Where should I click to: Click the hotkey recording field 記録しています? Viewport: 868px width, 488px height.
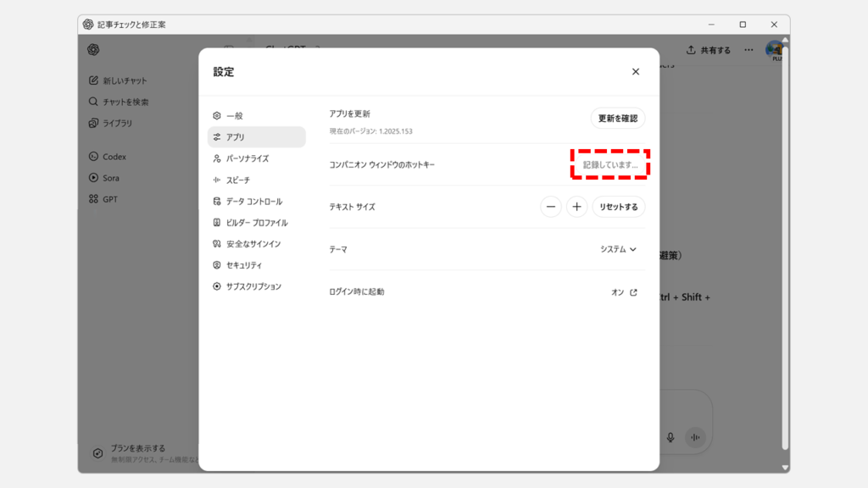610,164
